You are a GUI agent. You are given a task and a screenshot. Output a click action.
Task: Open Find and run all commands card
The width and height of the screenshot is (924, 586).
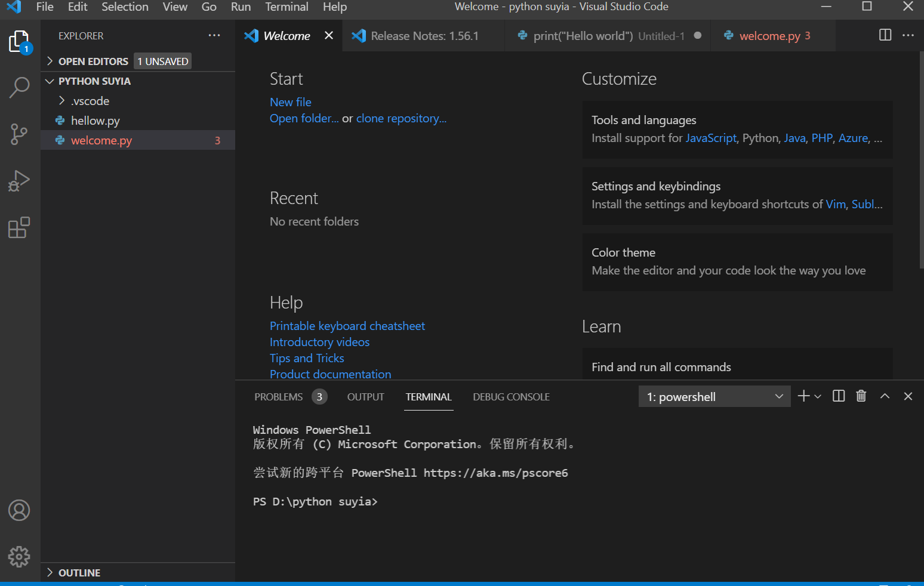[737, 364]
